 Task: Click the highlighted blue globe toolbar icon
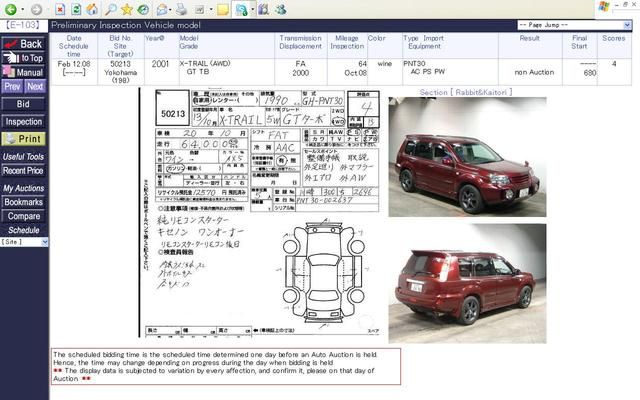(x=241, y=9)
